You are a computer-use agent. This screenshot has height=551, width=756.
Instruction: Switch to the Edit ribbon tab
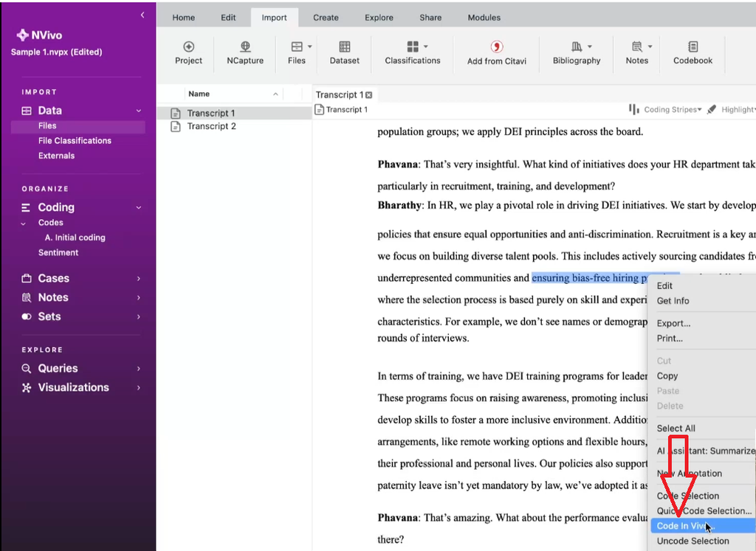tap(229, 18)
